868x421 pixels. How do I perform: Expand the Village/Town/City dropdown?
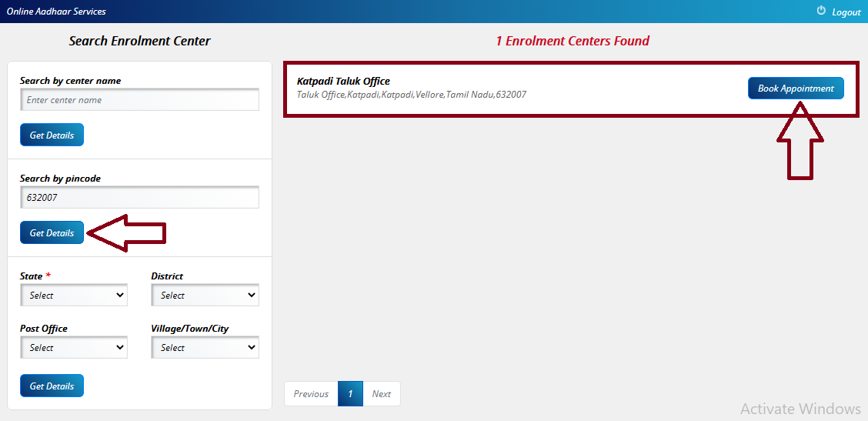(x=205, y=347)
